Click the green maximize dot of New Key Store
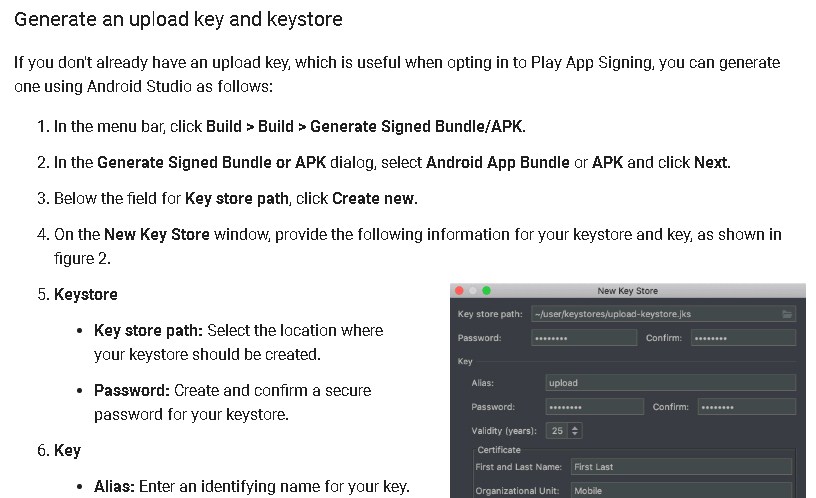This screenshot has height=498, width=816. 486,290
